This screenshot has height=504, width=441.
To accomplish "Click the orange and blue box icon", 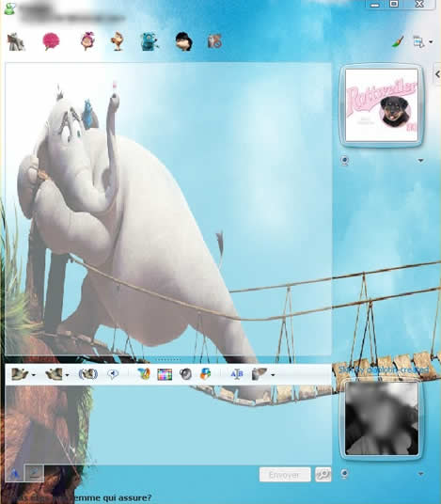I will click(205, 374).
